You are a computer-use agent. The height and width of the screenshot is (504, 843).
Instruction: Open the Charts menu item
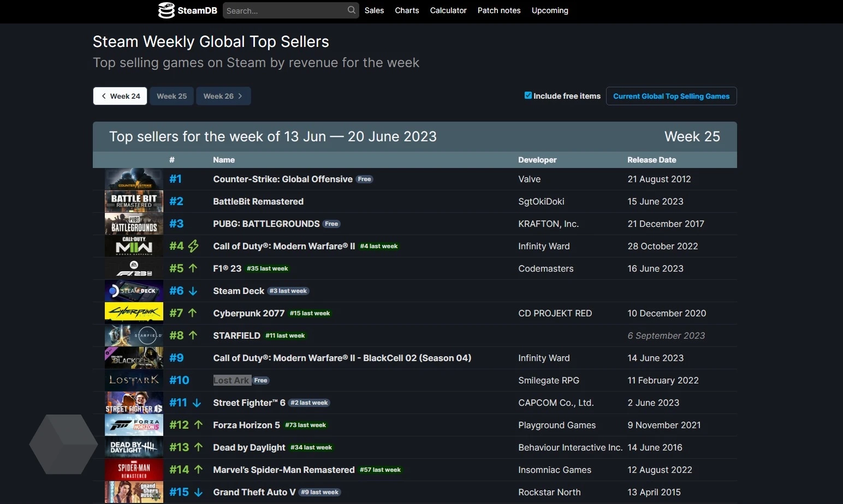coord(407,10)
